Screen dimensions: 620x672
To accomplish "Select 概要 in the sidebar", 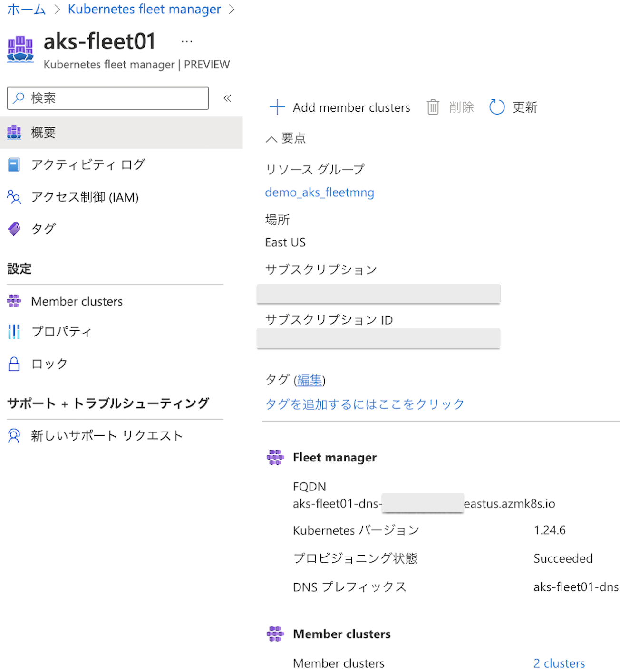I will tap(43, 133).
